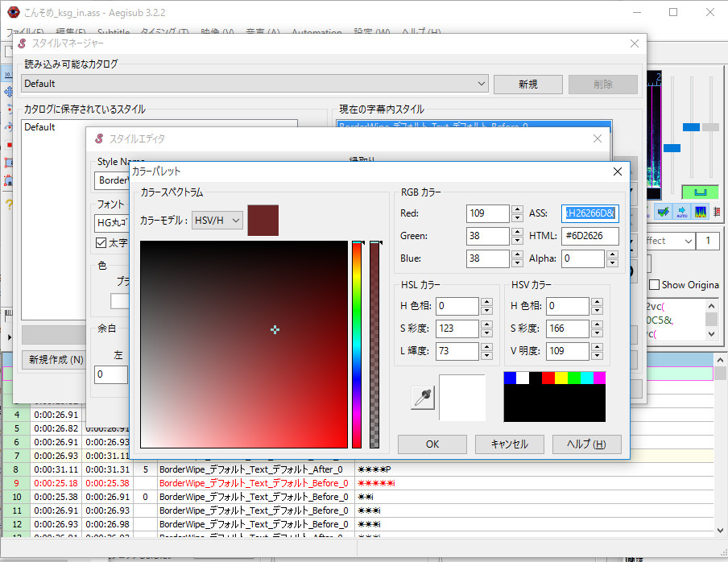The height and width of the screenshot is (562, 728).
Task: Select subtitle row 12 starting 0:00:26.93
Action: 358,524
